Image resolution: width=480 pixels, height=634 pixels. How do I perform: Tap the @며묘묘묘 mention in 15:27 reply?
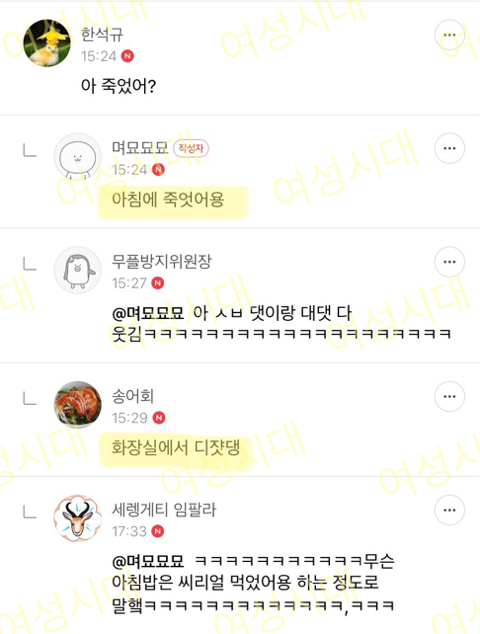pyautogui.click(x=148, y=313)
